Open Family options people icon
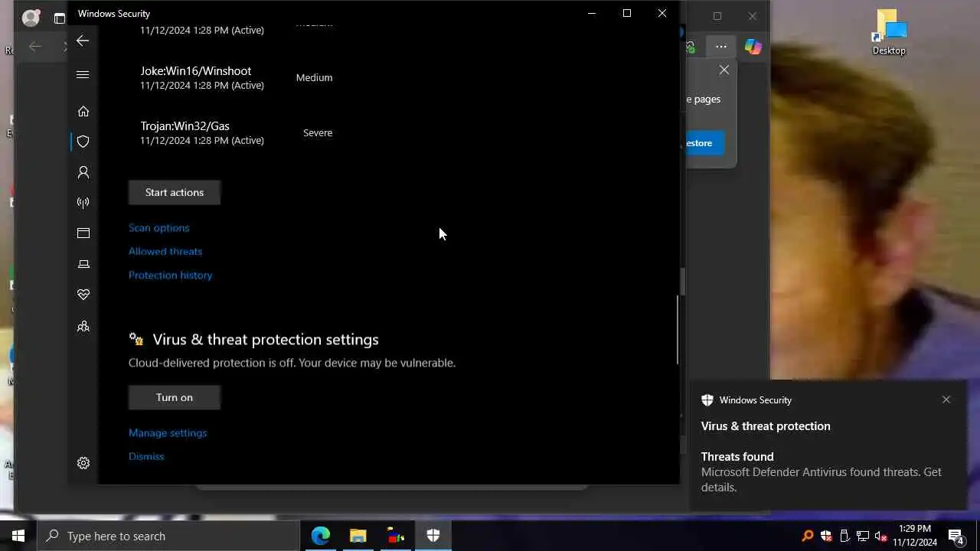 point(83,327)
